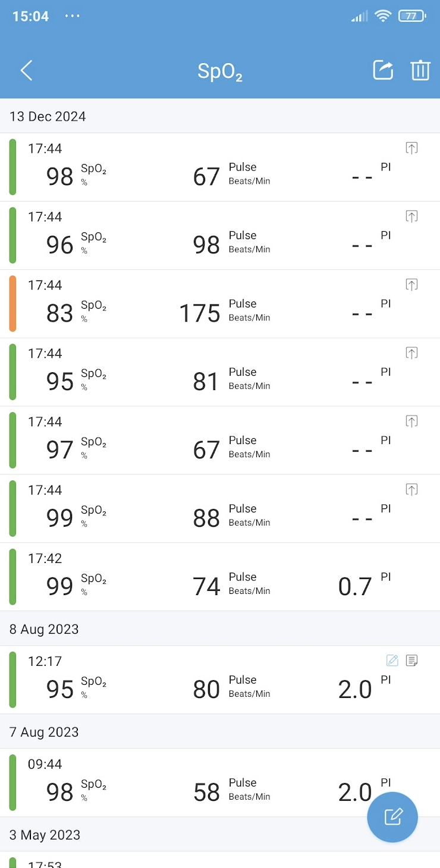This screenshot has width=440, height=868.
Task: Open the 17:42 record with PI 0.7
Action: pos(220,577)
